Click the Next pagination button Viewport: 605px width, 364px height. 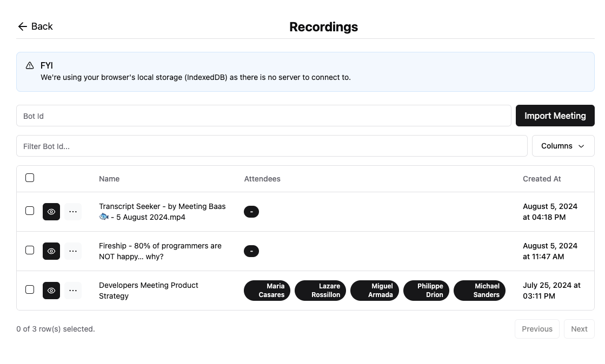click(x=579, y=329)
